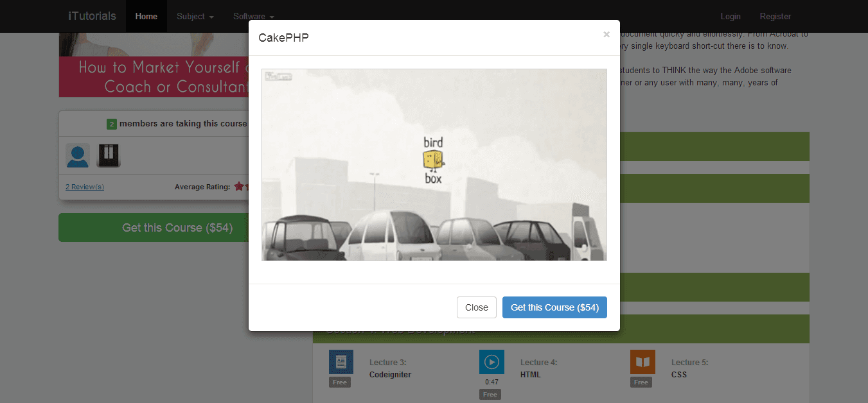Screen dimensions: 868x403
Task: Close the CakePHP modal with the X
Action: tap(606, 35)
